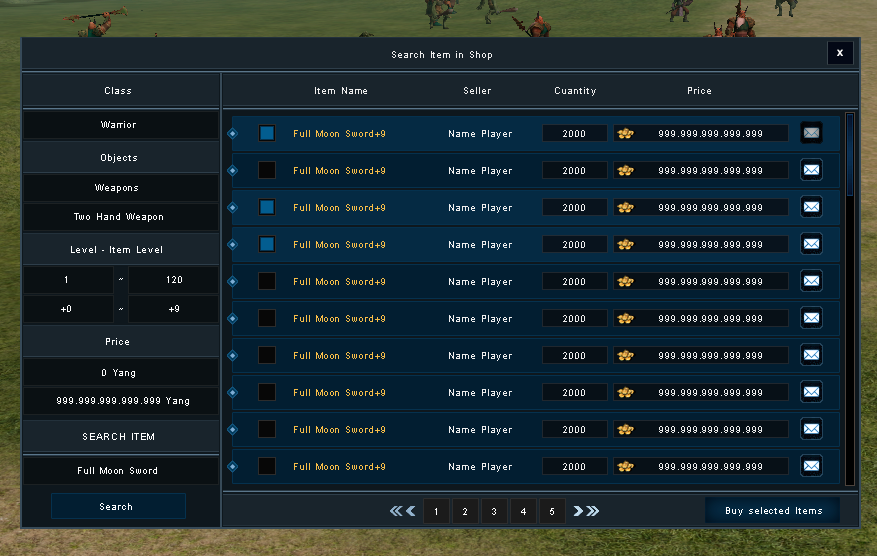Click diamond marker beside the tenth row
Viewport: 877px width, 556px height.
pyautogui.click(x=233, y=467)
